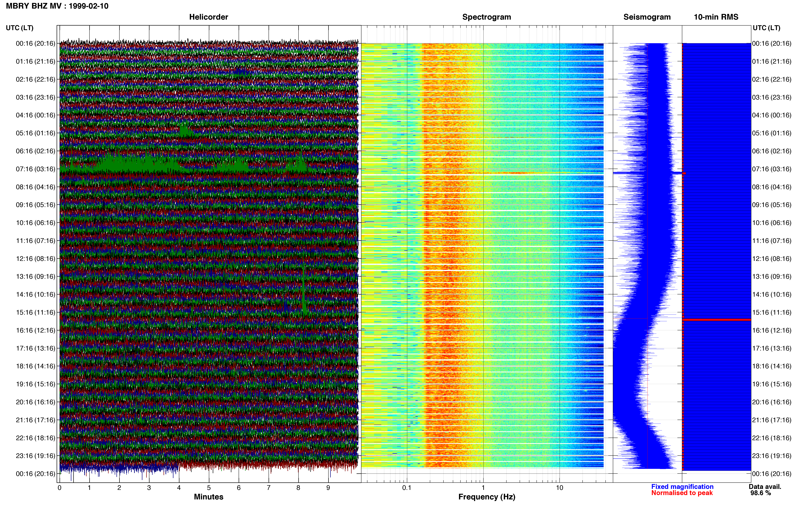
Task: Click the Spectrogram panel heading
Action: click(487, 17)
